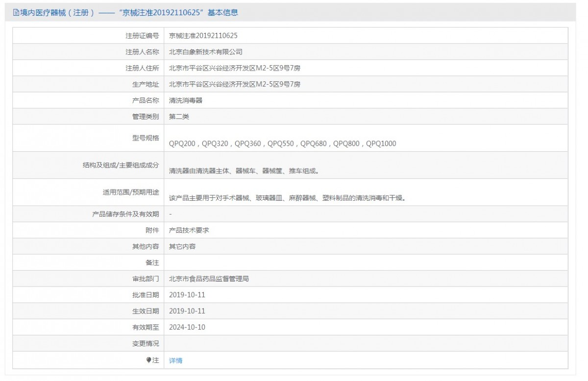Click the 批准日期 row label
Image resolution: width=588 pixels, height=381 pixels.
click(146, 295)
